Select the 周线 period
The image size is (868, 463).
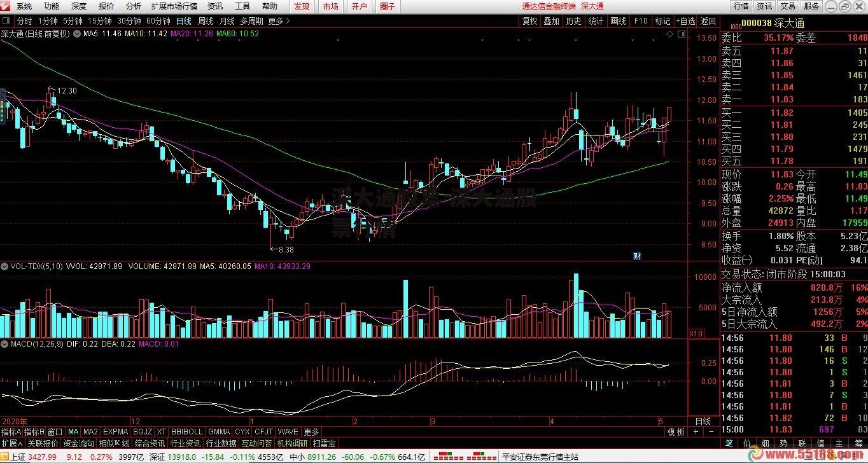206,21
